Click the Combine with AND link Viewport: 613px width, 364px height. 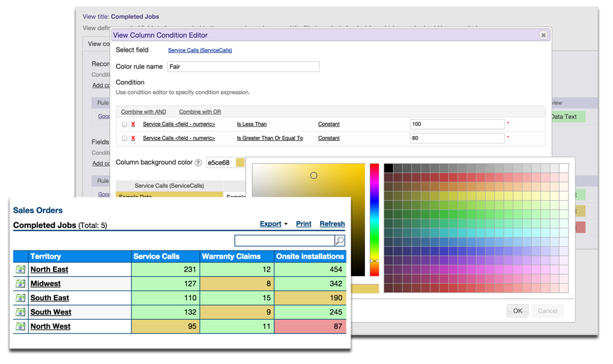143,112
